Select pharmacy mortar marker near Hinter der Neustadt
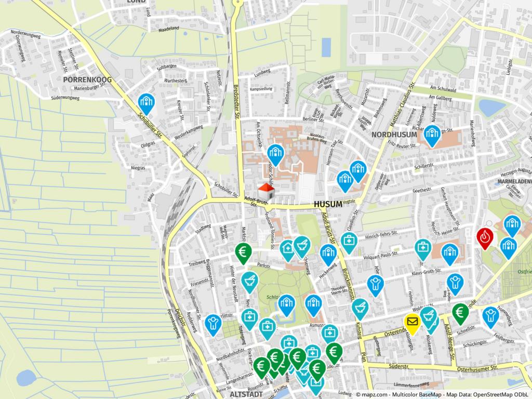This screenshot has width=532, height=399. tap(249, 280)
